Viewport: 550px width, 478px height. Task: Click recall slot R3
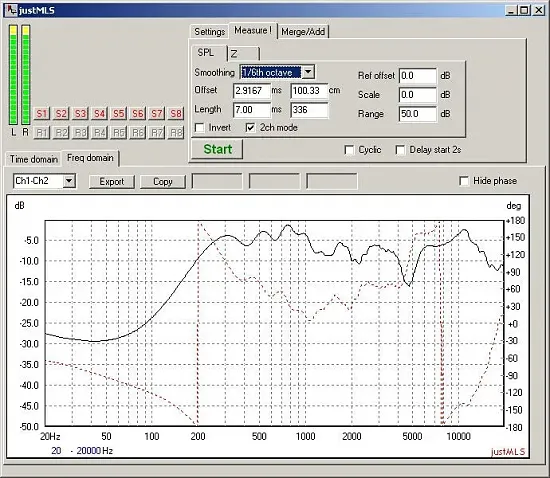coord(80,133)
